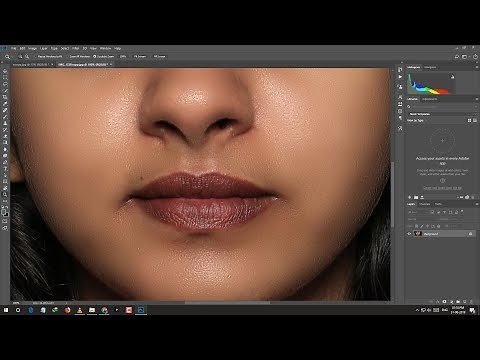Open the layer filter Kind dropdown

pos(419,212)
